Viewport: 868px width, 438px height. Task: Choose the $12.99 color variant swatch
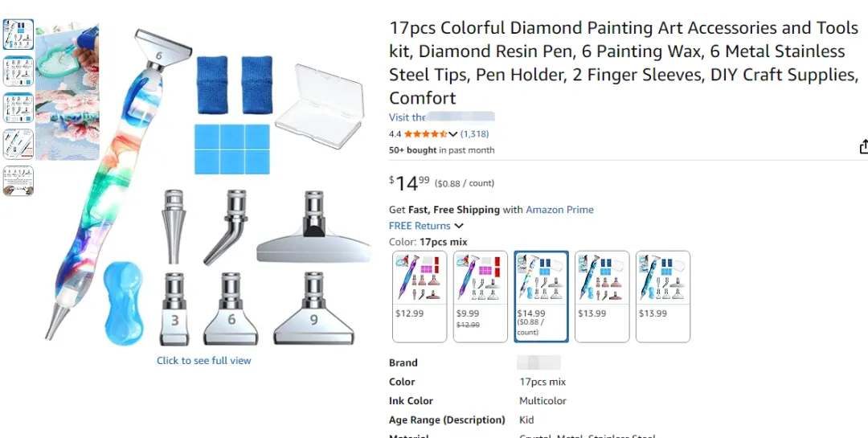(420, 296)
